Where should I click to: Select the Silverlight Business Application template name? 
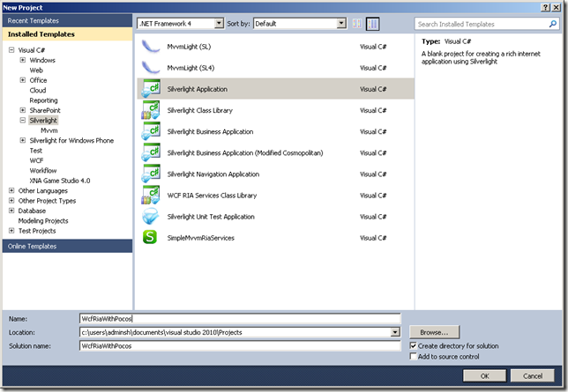click(210, 132)
